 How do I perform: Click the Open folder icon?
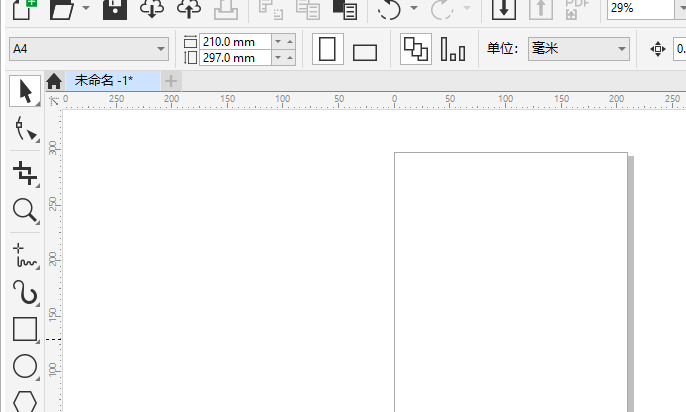pos(62,9)
